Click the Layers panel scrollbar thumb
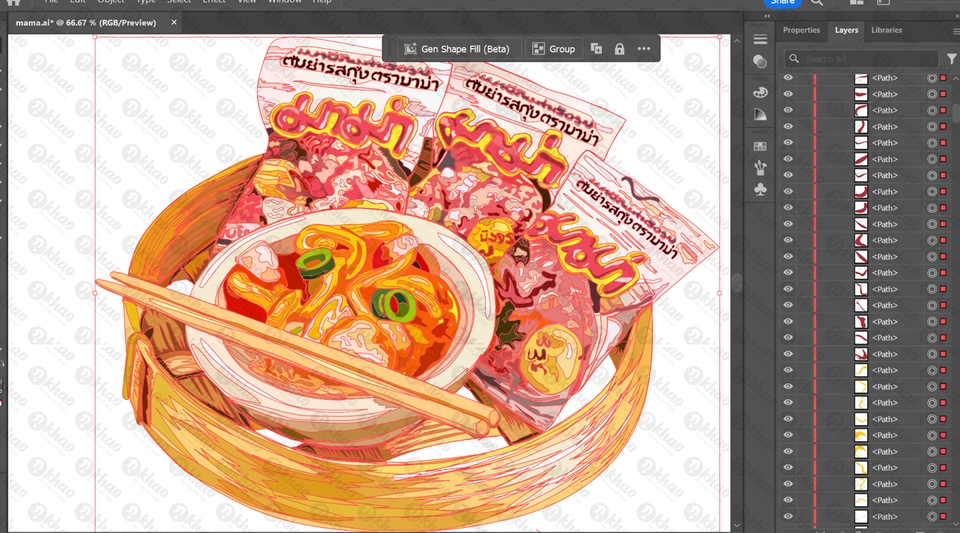 tap(956, 113)
